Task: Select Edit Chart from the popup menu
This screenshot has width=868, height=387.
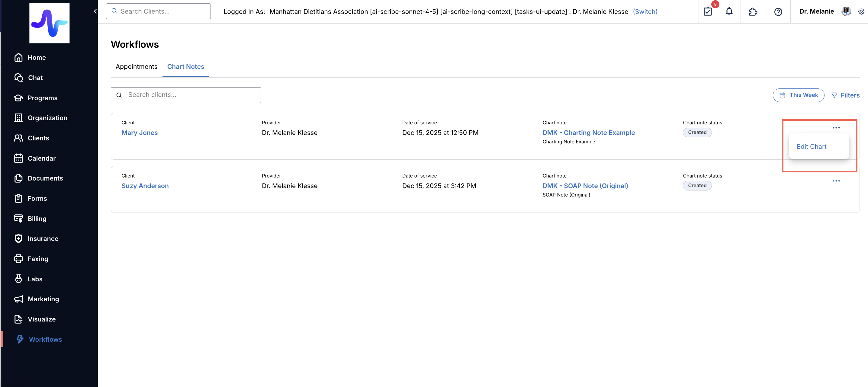Action: click(x=811, y=146)
